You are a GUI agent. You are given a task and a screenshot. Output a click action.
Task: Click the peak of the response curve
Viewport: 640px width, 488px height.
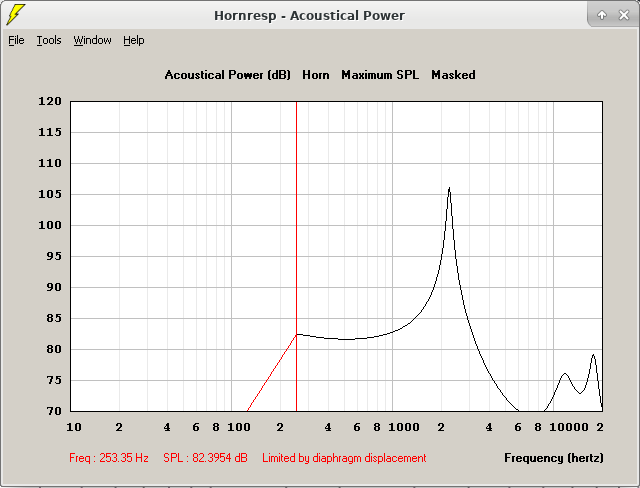(449, 188)
